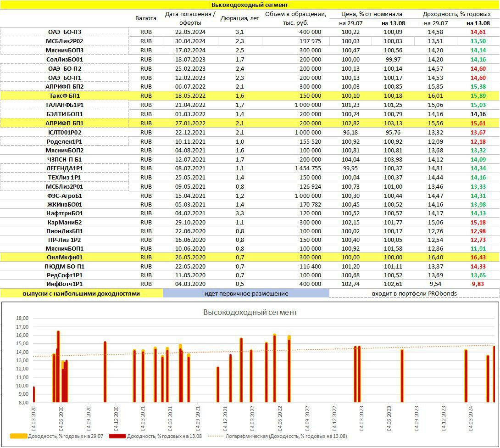
Task: Click the maturity date cell 22.05.2024
Action: (189, 32)
